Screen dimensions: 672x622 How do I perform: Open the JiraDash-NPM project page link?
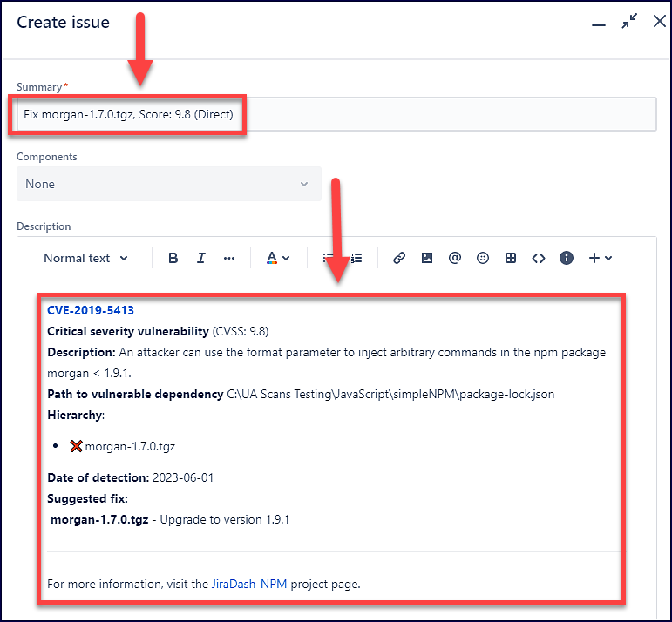point(249,584)
